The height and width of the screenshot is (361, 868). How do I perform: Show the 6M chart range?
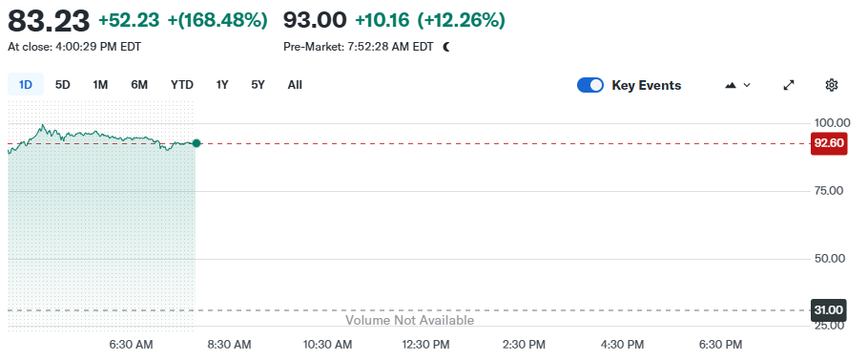139,85
